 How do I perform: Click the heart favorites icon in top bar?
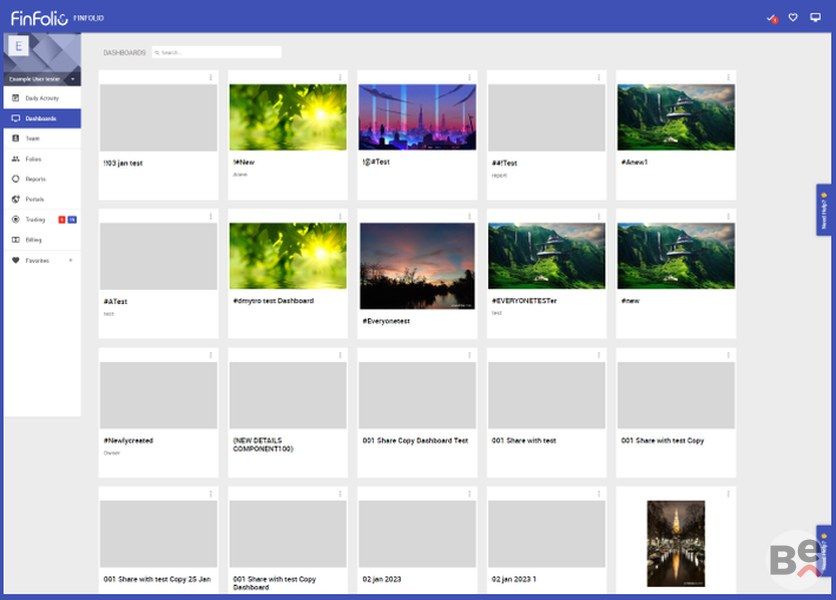click(x=793, y=18)
